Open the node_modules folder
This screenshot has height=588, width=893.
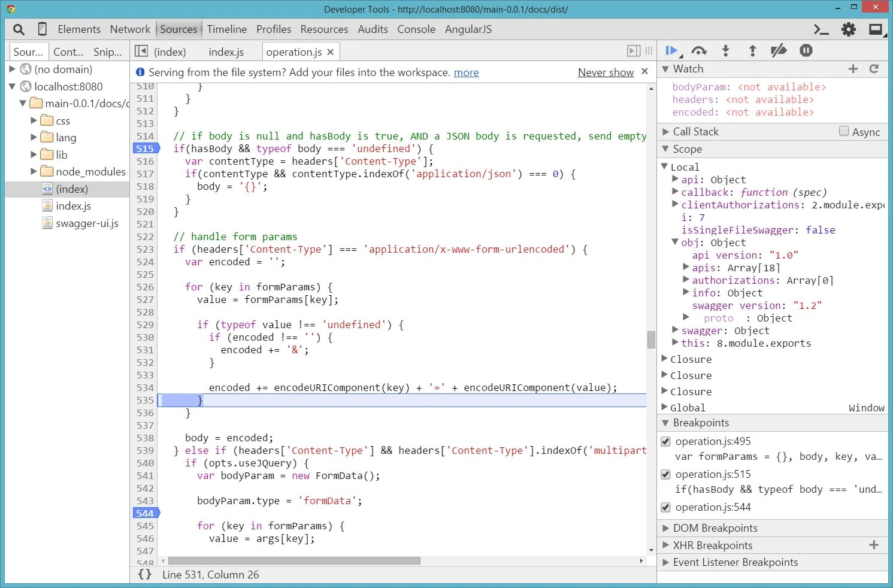tap(90, 172)
